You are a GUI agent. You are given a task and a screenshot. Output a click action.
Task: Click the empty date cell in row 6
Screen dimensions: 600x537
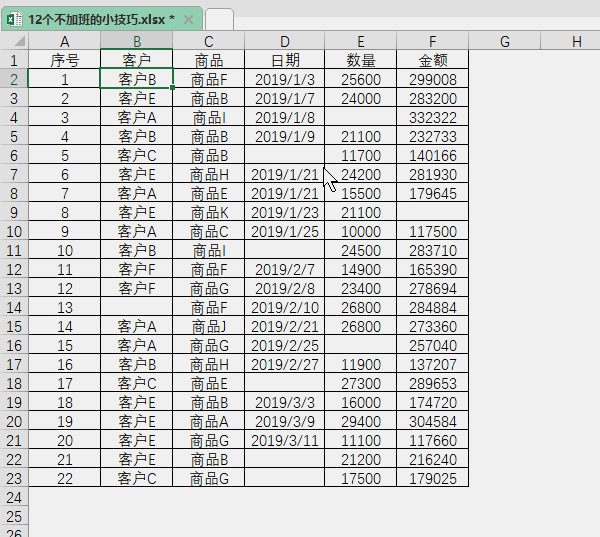point(284,155)
